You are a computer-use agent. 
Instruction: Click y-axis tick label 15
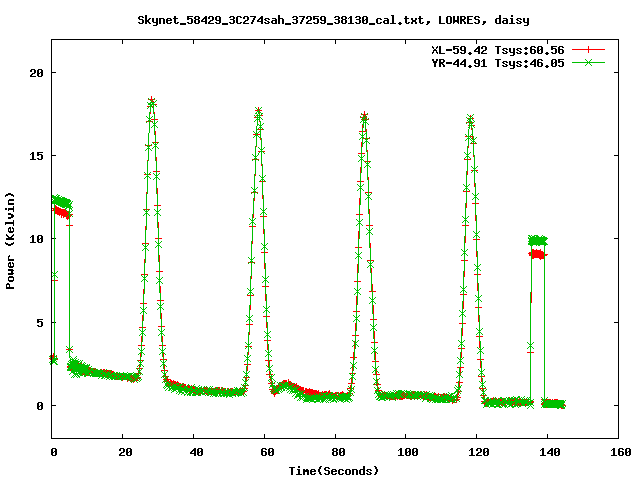tap(36, 156)
